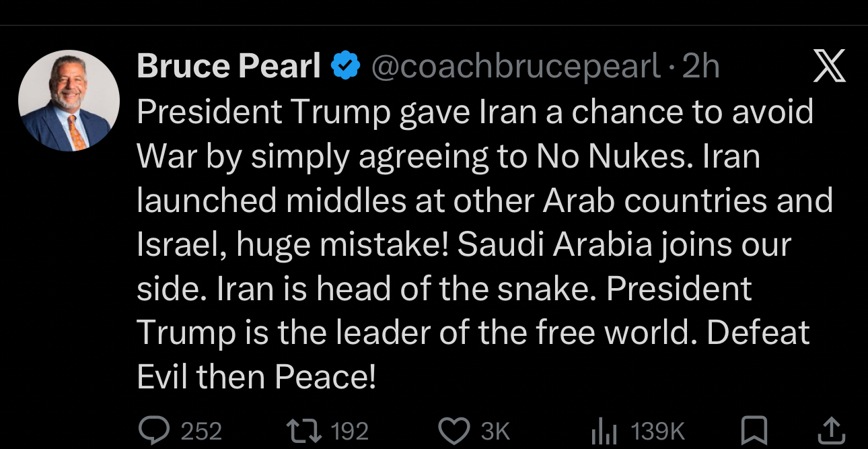Image resolution: width=868 pixels, height=449 pixels.
Task: Click the 2h timestamp
Action: [700, 67]
